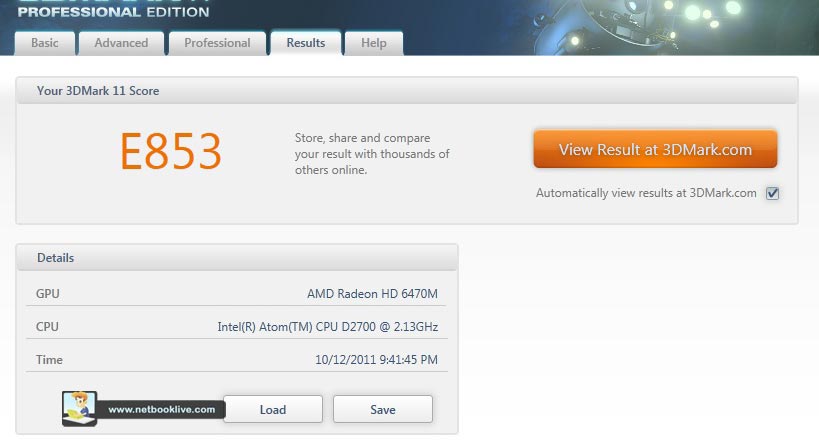Select the AMD Radeon HD 6470M GPU value
Screen dimensions: 819x448
[x=372, y=294]
